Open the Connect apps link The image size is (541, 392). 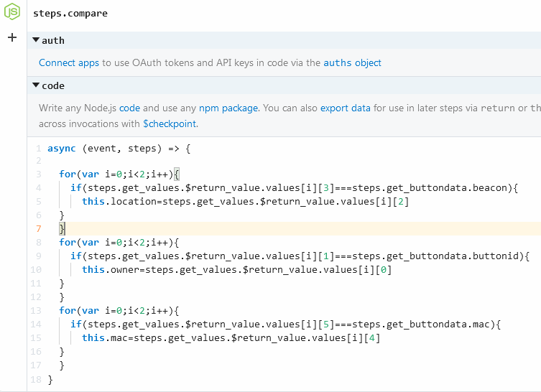pos(69,62)
